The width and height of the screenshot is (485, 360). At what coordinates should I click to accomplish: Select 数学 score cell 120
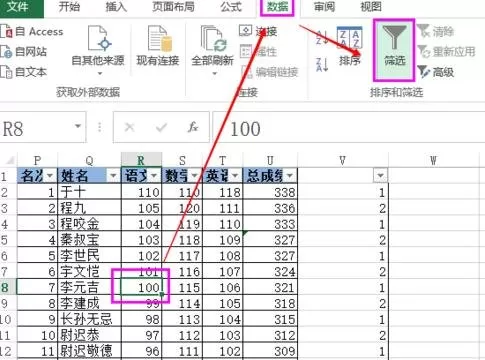pos(182,208)
